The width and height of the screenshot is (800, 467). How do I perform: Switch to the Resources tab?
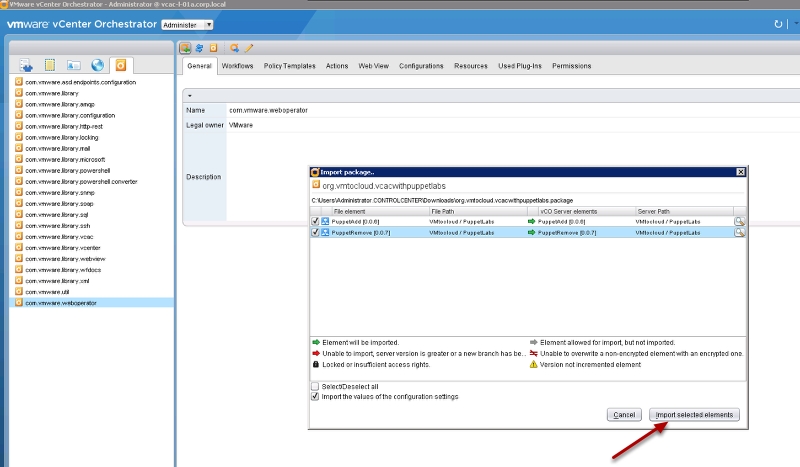tap(470, 66)
